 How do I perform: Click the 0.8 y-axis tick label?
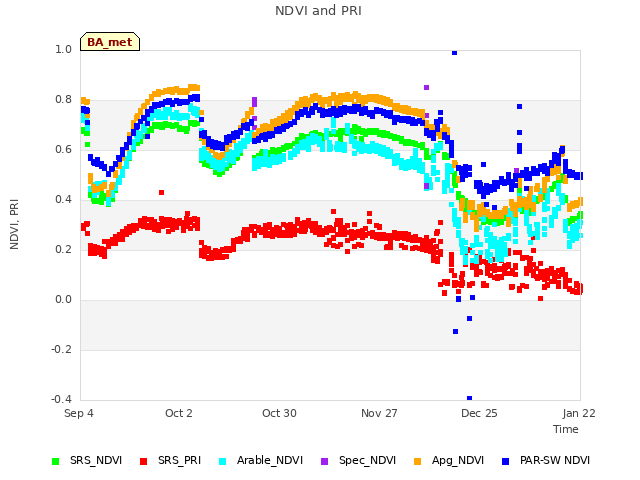pyautogui.click(x=63, y=100)
